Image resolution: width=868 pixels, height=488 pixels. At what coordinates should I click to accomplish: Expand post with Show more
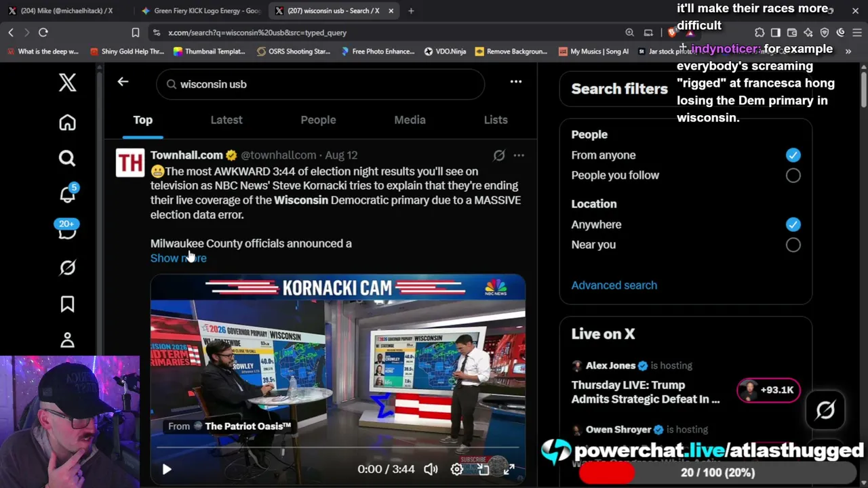pyautogui.click(x=178, y=258)
